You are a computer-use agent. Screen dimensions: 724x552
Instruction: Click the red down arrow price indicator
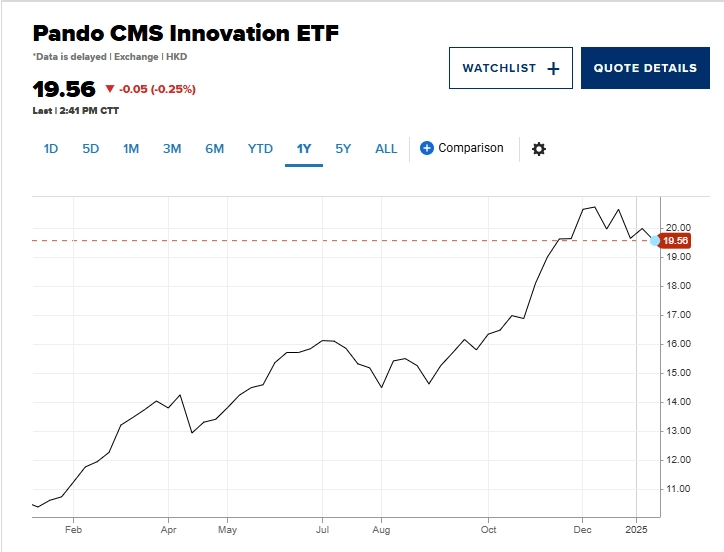110,89
